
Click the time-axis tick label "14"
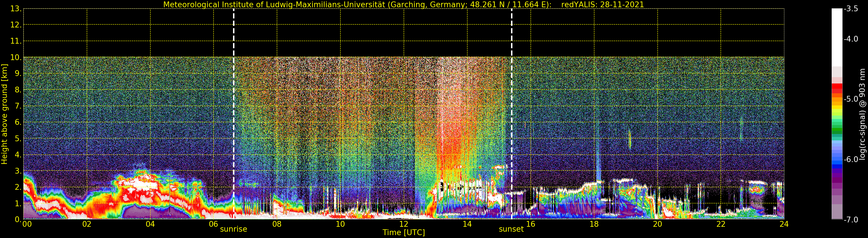[x=467, y=224]
